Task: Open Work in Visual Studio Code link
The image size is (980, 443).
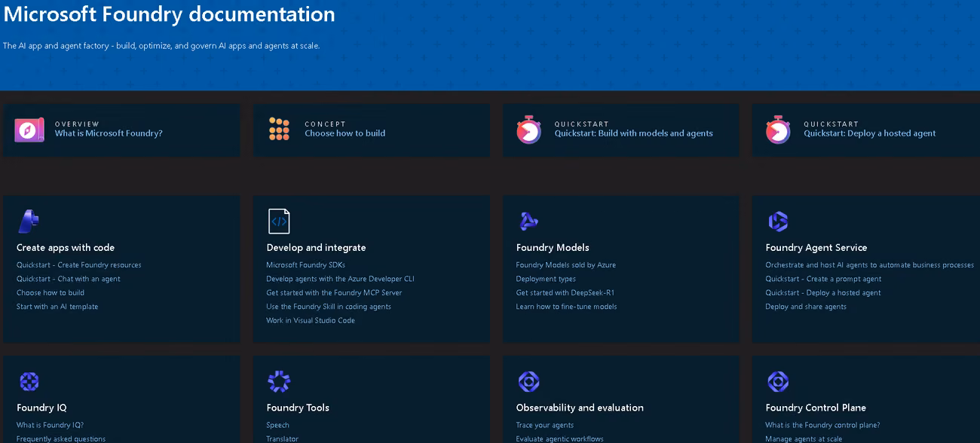Action: point(311,321)
